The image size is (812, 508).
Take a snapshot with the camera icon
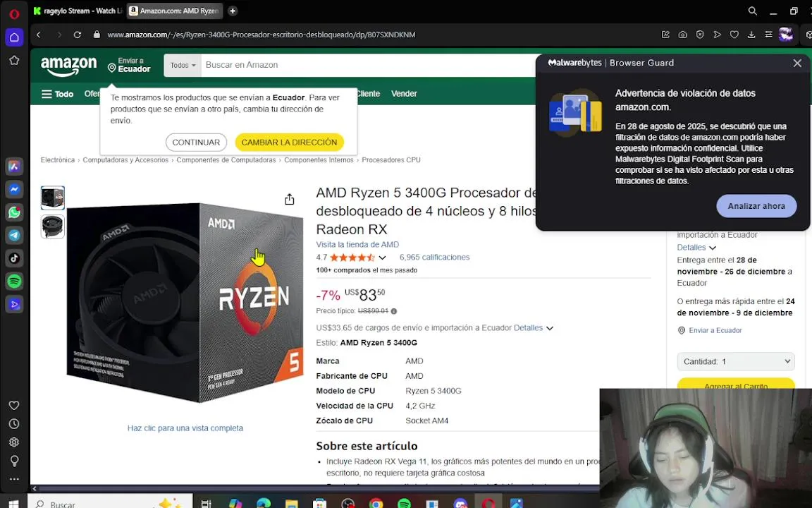[682, 35]
